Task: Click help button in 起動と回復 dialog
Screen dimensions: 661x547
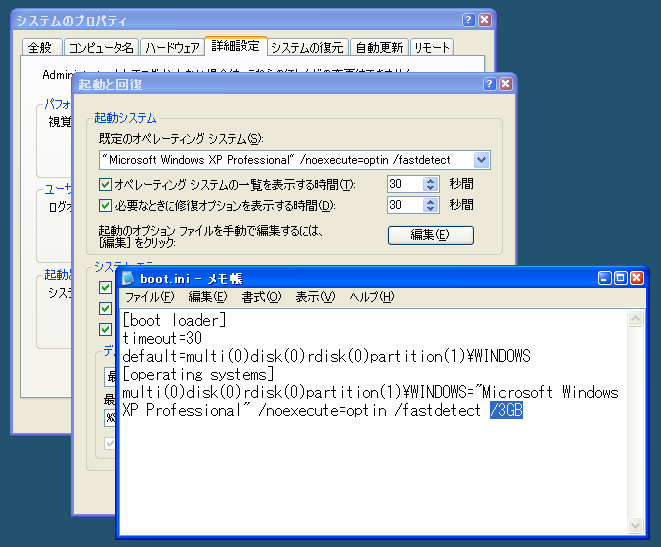Action: coord(489,84)
